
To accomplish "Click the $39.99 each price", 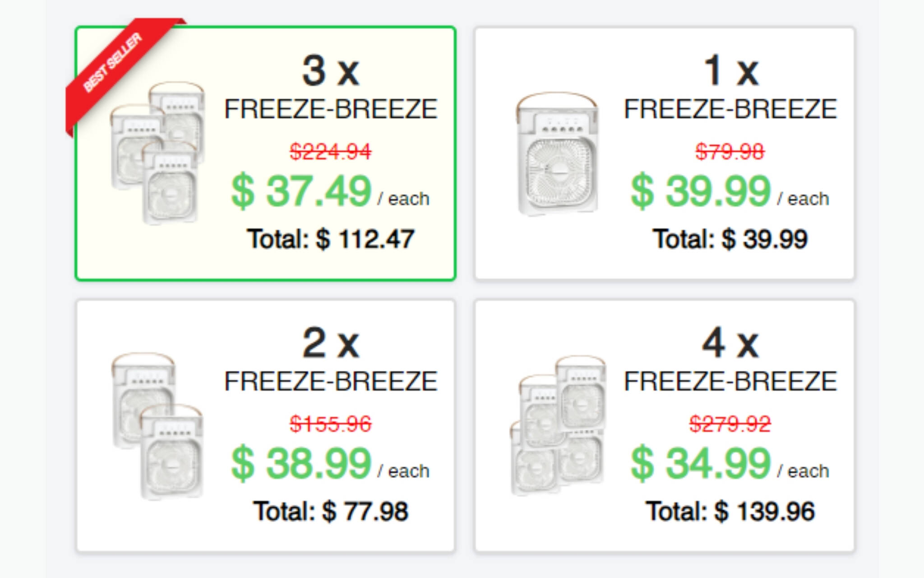I will [729, 192].
